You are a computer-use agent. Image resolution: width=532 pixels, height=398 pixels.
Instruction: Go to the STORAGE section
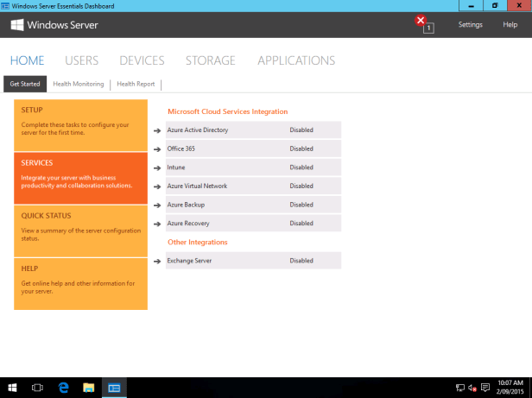click(210, 60)
